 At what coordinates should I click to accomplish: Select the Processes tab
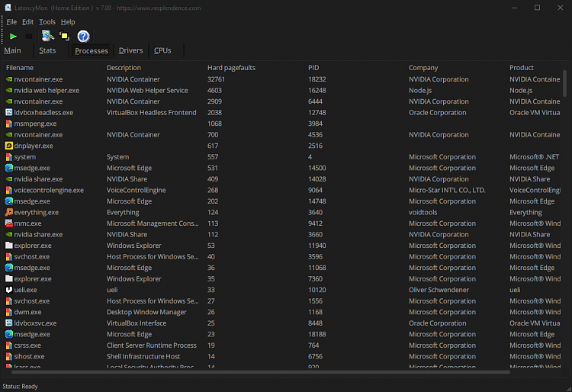tap(92, 50)
